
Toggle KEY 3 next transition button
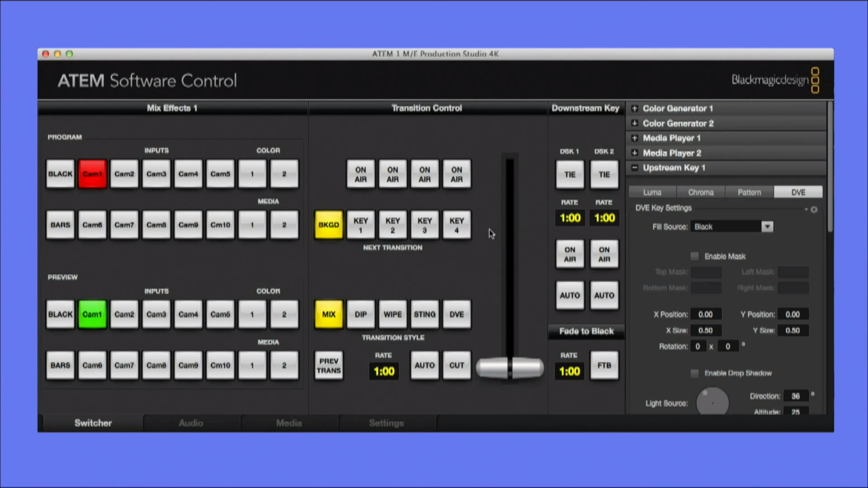(425, 224)
